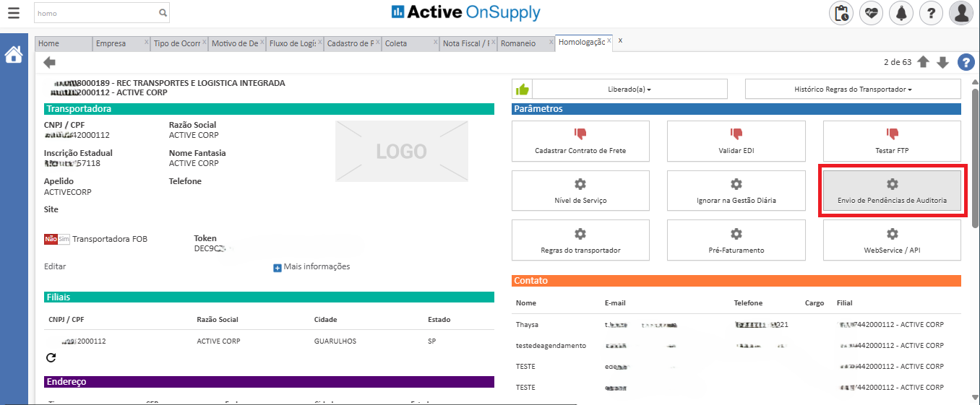Viewport: 980px width, 405px height.
Task: Toggle Transportadora FOB to Sim
Action: 64,239
